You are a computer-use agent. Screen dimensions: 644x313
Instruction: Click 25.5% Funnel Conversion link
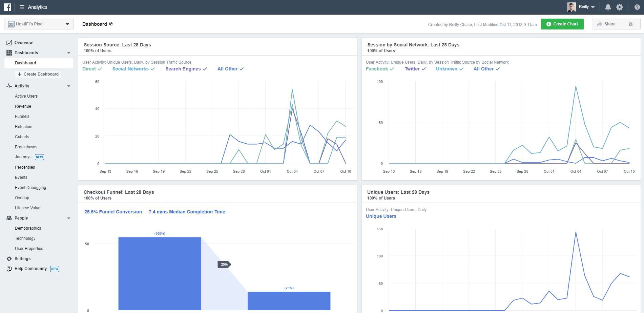tap(113, 212)
